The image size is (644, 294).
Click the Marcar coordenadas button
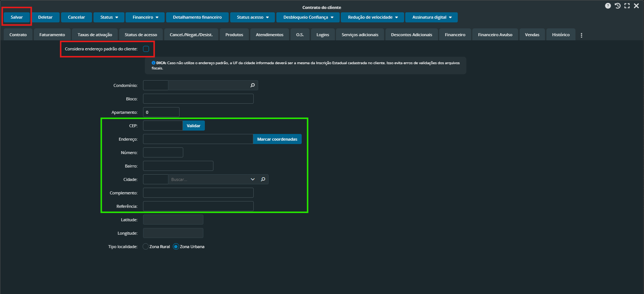click(x=277, y=139)
